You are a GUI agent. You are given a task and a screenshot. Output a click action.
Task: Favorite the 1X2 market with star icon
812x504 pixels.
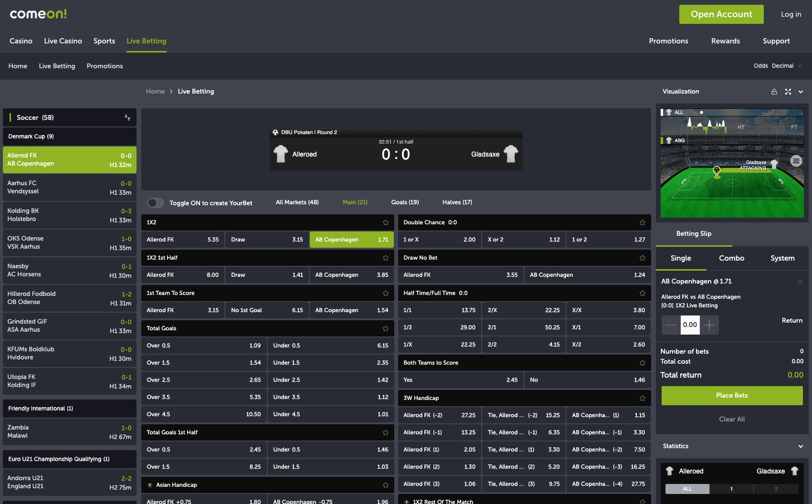(385, 222)
